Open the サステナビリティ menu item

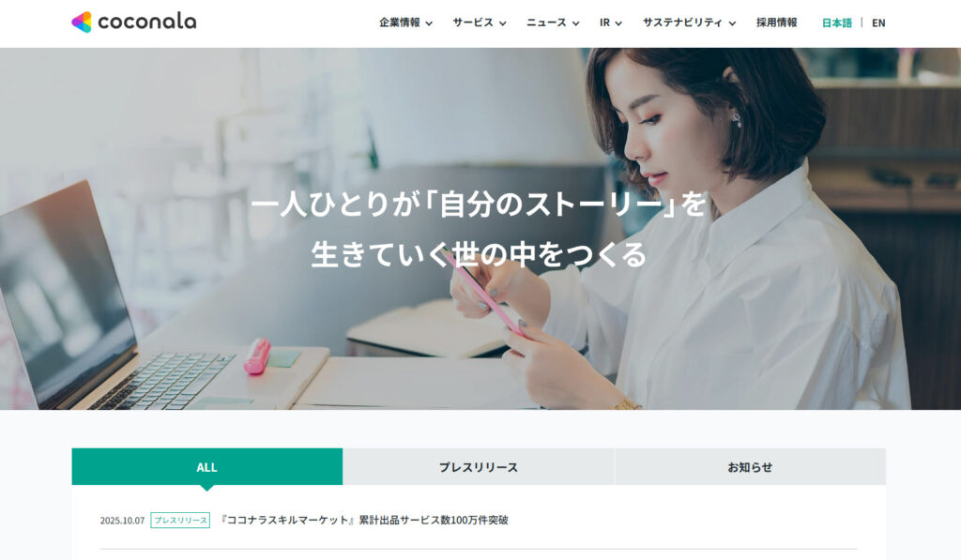coord(682,23)
